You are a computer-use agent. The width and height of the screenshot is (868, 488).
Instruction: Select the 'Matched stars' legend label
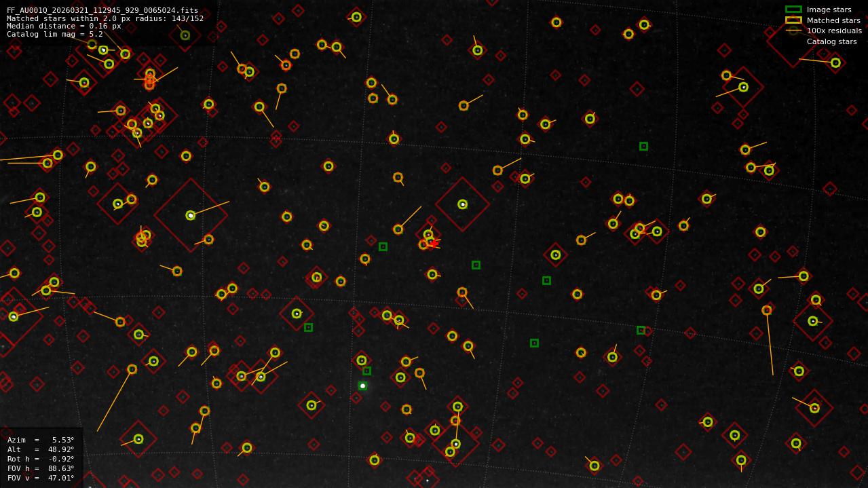[833, 20]
